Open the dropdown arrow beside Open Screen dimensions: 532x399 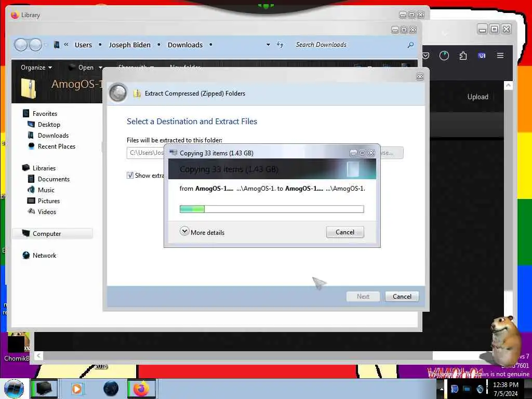point(100,68)
